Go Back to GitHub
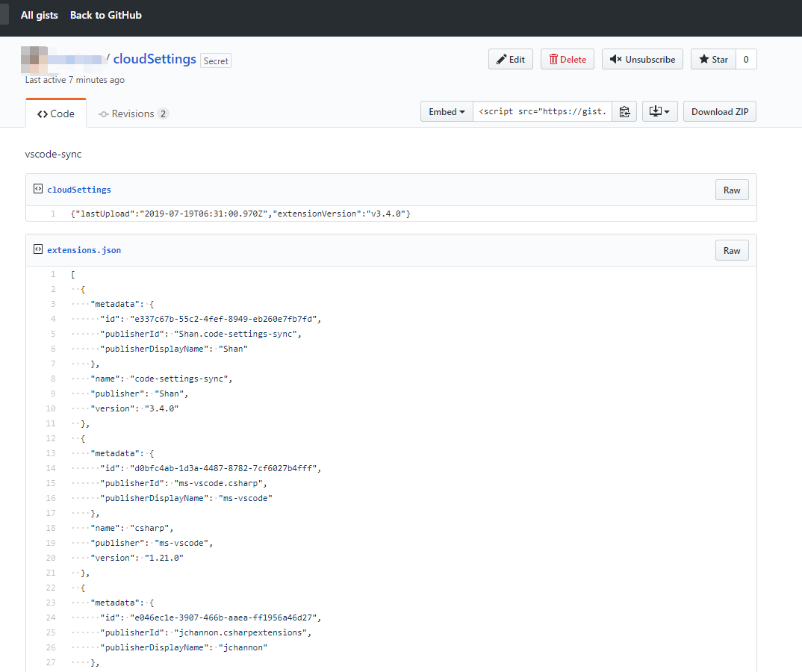 tap(105, 15)
